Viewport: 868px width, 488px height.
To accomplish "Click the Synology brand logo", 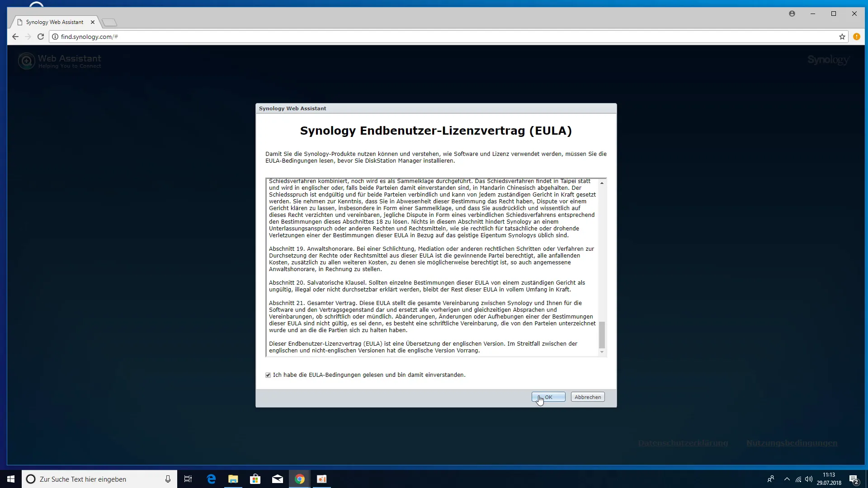I will pyautogui.click(x=828, y=60).
